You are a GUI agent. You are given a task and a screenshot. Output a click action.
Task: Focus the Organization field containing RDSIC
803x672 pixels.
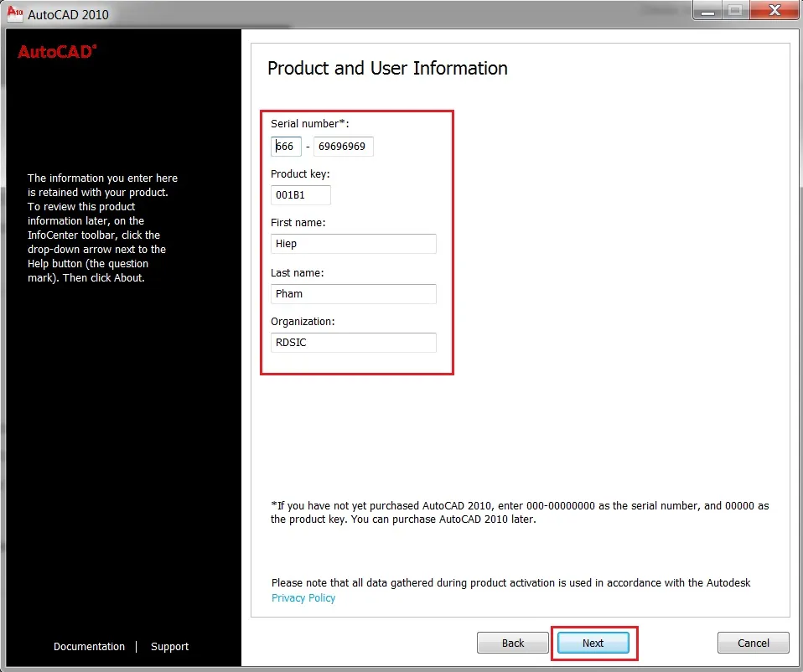coord(353,343)
